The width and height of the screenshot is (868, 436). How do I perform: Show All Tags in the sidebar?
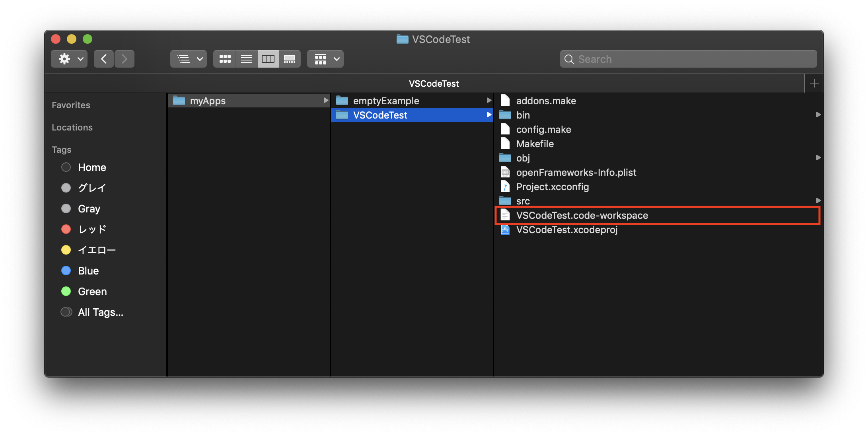[100, 312]
